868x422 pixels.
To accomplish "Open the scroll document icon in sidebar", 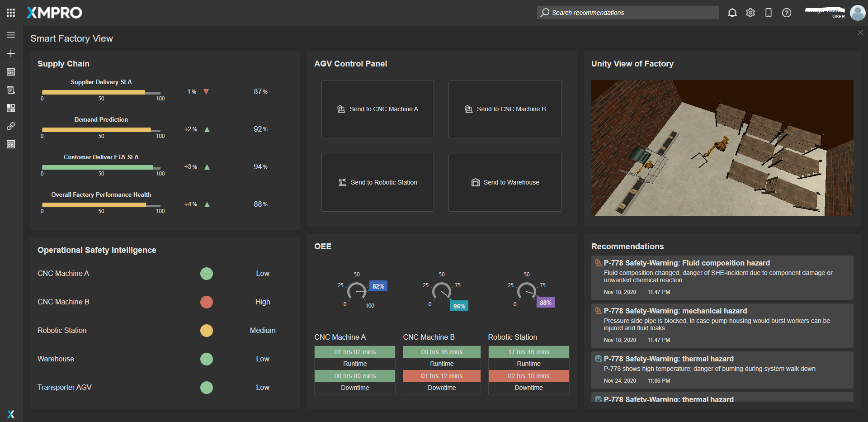I will click(11, 90).
